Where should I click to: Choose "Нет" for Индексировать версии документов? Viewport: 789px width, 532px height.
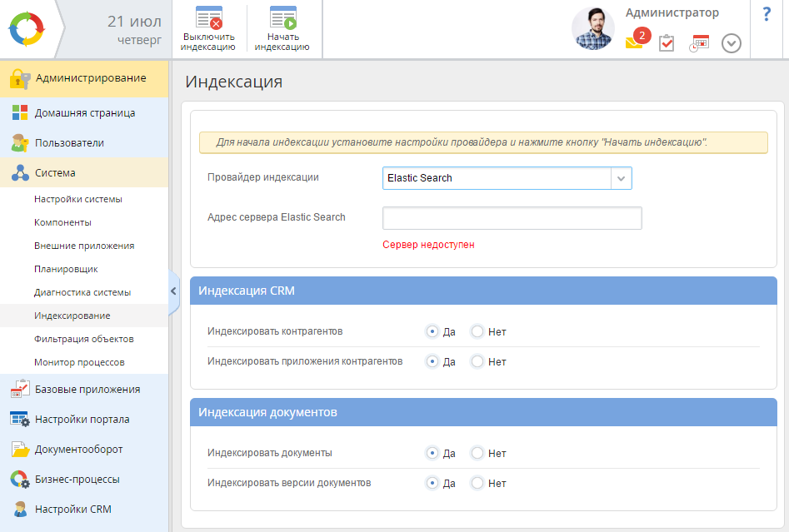[x=477, y=483]
